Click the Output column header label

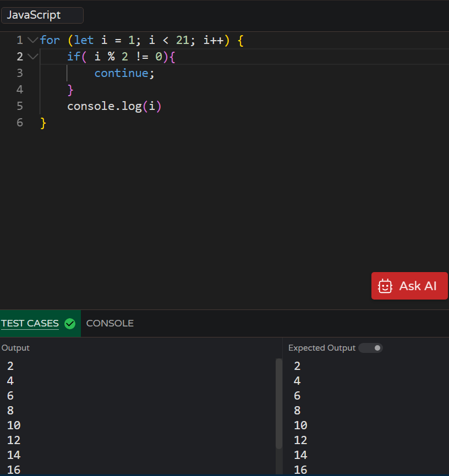point(15,347)
